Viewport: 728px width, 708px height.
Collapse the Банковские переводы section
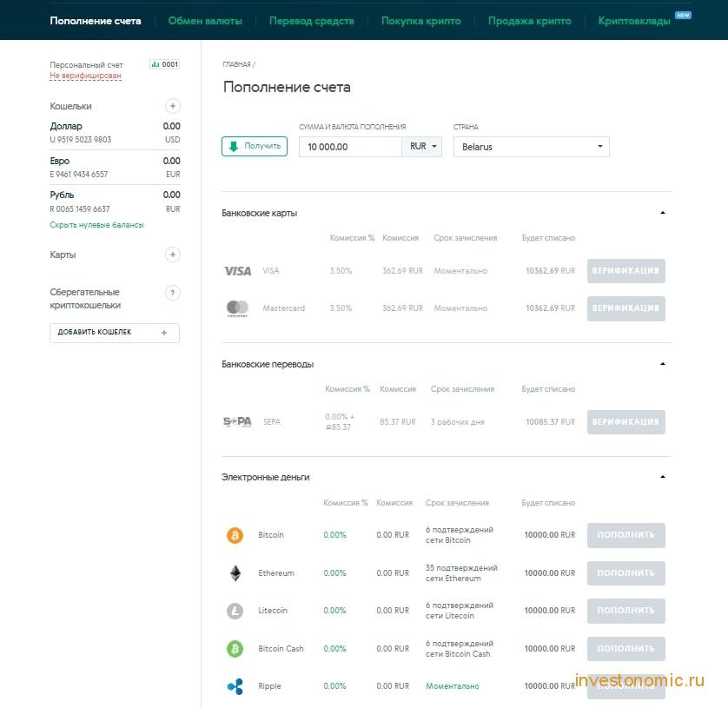pyautogui.click(x=663, y=364)
